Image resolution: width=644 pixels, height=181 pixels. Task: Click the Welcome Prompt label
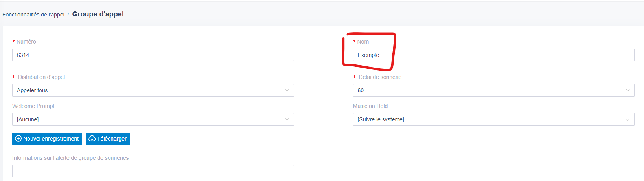click(x=33, y=106)
